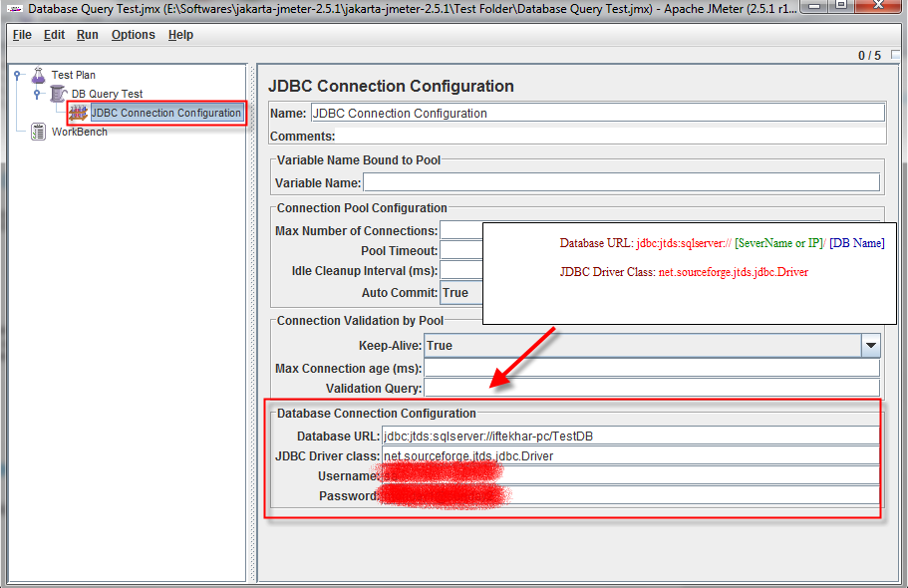Click the JDBC Connection Configuration panel heading
Image resolution: width=908 pixels, height=588 pixels.
(391, 87)
